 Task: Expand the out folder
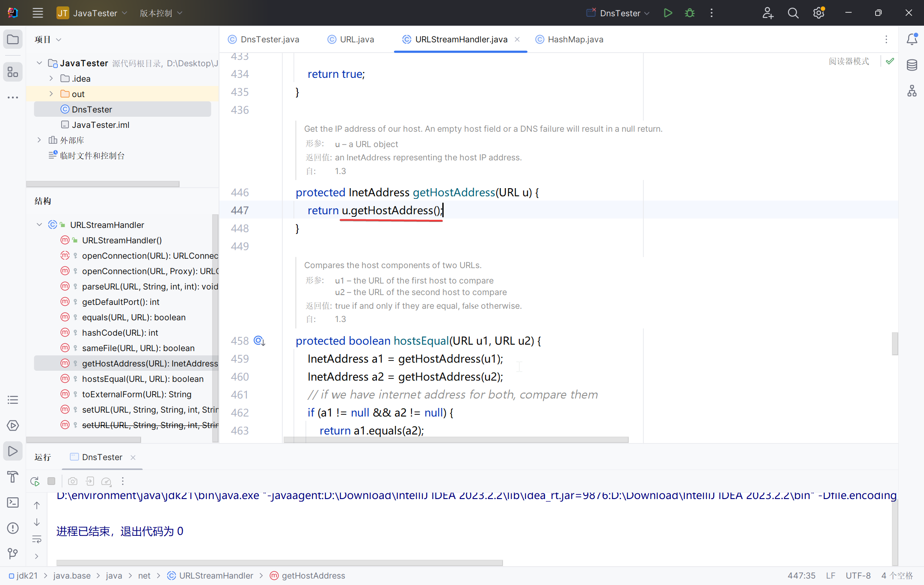(51, 94)
